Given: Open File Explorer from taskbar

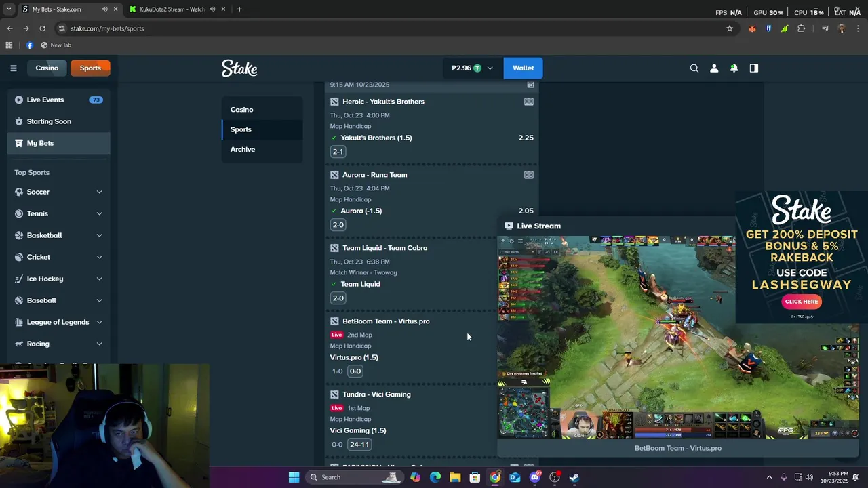Looking at the screenshot, I should (455, 477).
